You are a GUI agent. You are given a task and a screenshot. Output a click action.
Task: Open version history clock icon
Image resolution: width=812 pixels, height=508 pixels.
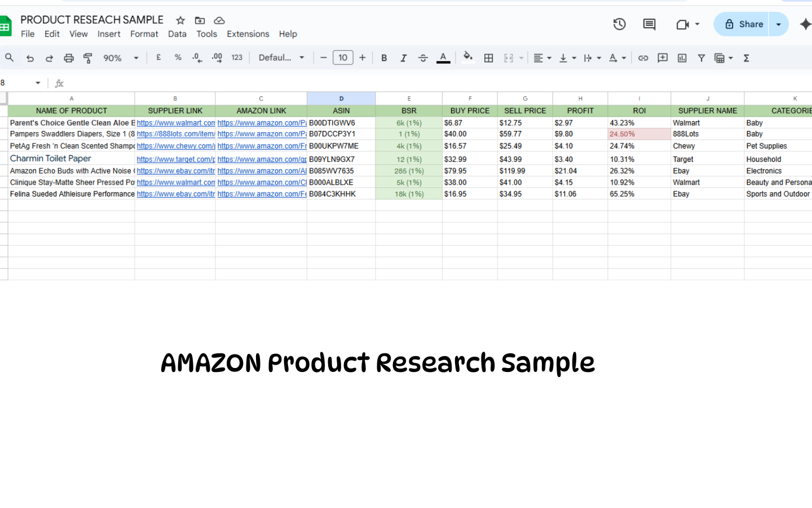point(620,24)
